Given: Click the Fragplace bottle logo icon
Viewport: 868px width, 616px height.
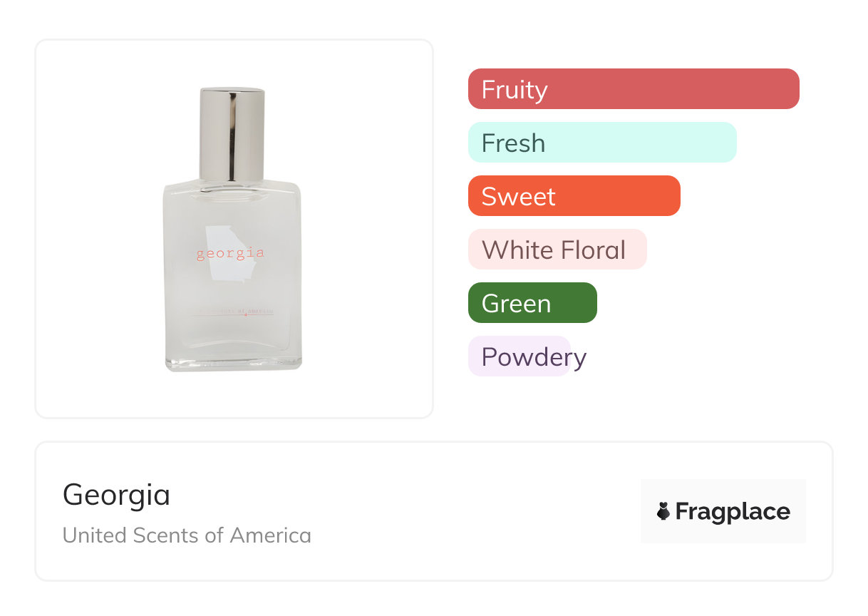Looking at the screenshot, I should coord(663,511).
